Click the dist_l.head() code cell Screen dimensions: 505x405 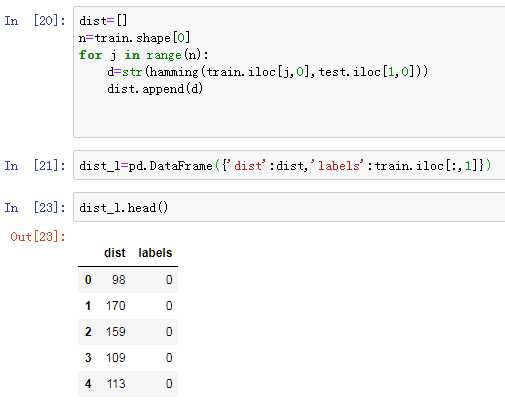(x=289, y=207)
